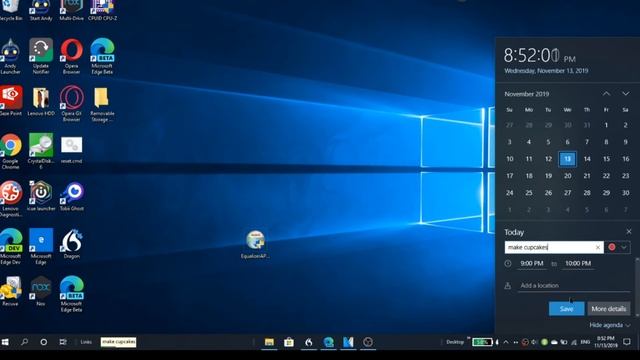Launch Microsoft Edge Dev from the desktop

click(x=11, y=247)
